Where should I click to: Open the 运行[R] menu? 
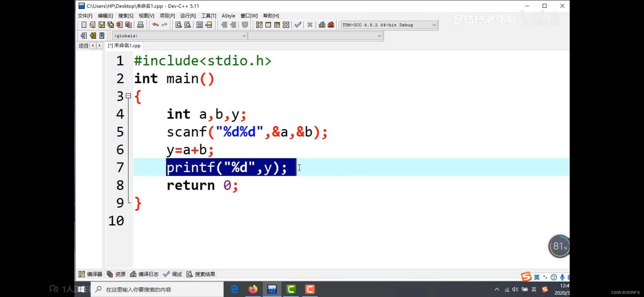(188, 16)
